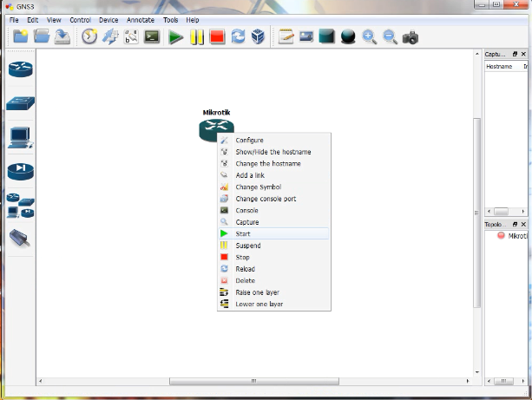Click the Save project toolbar icon
The height and width of the screenshot is (400, 532).
click(62, 36)
